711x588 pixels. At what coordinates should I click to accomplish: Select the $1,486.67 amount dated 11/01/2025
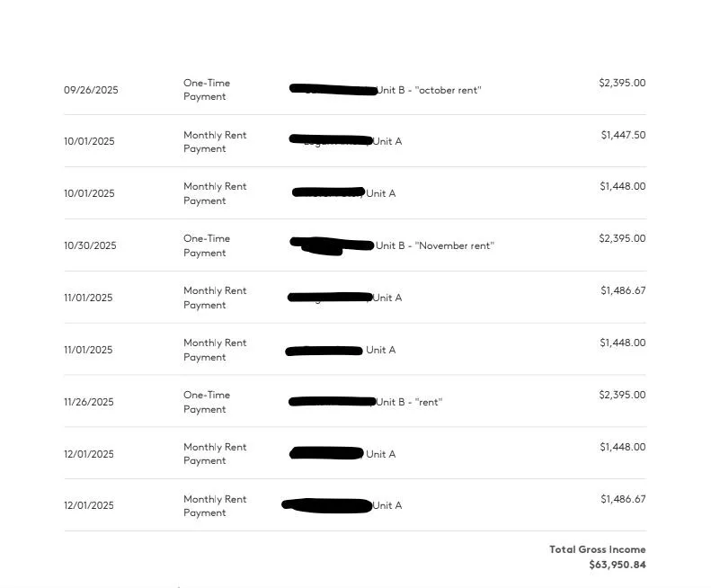click(623, 290)
